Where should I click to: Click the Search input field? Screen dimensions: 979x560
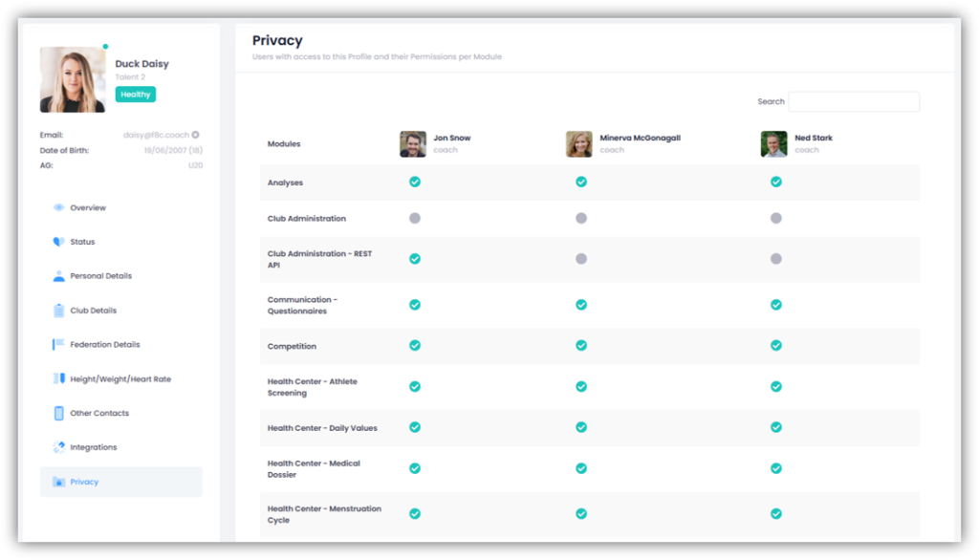coord(854,101)
